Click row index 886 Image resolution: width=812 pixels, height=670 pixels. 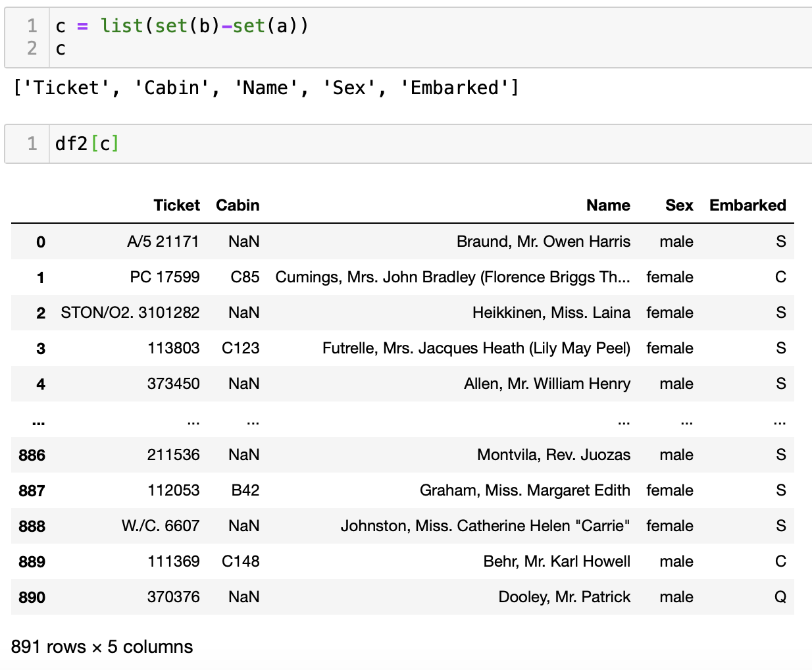click(32, 455)
